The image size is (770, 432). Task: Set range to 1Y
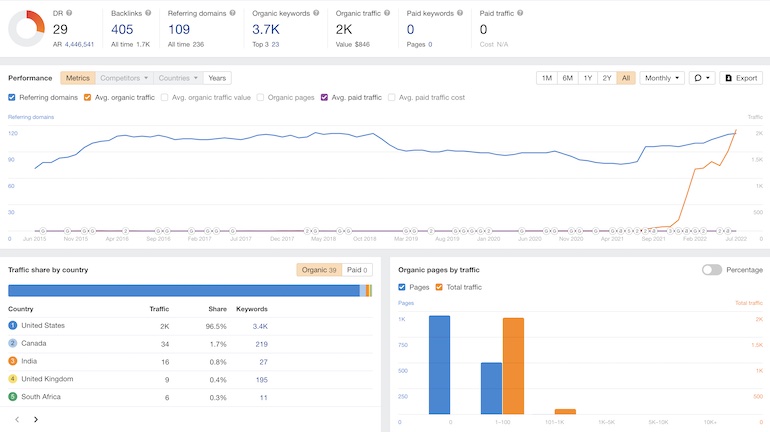587,78
